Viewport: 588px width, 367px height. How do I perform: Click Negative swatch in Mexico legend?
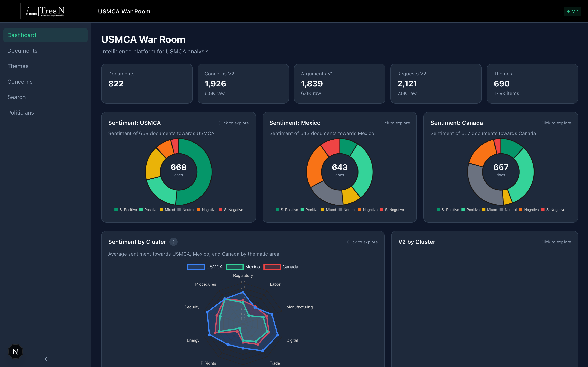click(360, 210)
